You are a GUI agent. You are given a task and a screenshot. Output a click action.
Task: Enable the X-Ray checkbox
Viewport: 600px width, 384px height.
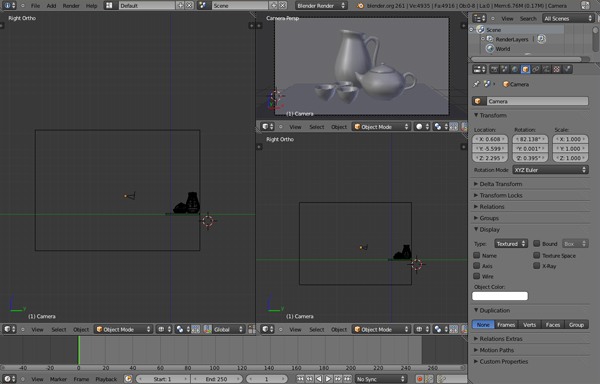(x=537, y=265)
